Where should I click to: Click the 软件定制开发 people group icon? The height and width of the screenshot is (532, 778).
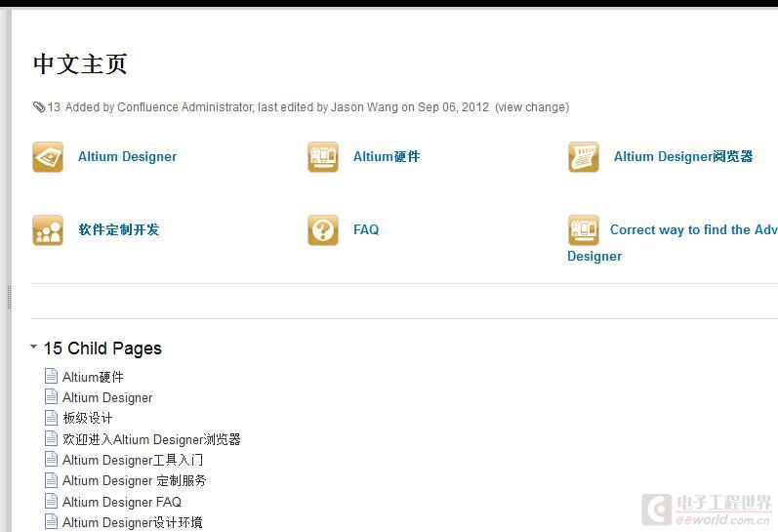coord(48,230)
